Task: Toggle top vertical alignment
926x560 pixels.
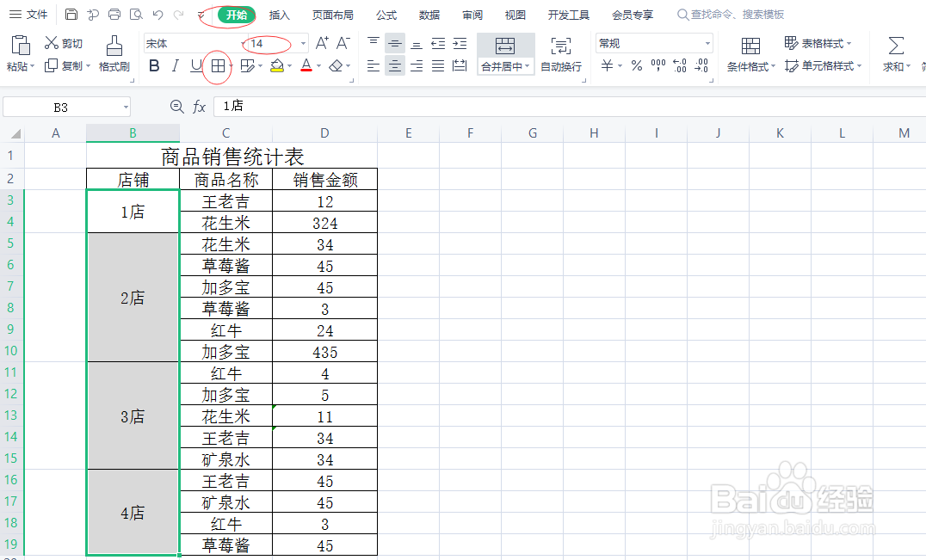Action: [x=373, y=43]
